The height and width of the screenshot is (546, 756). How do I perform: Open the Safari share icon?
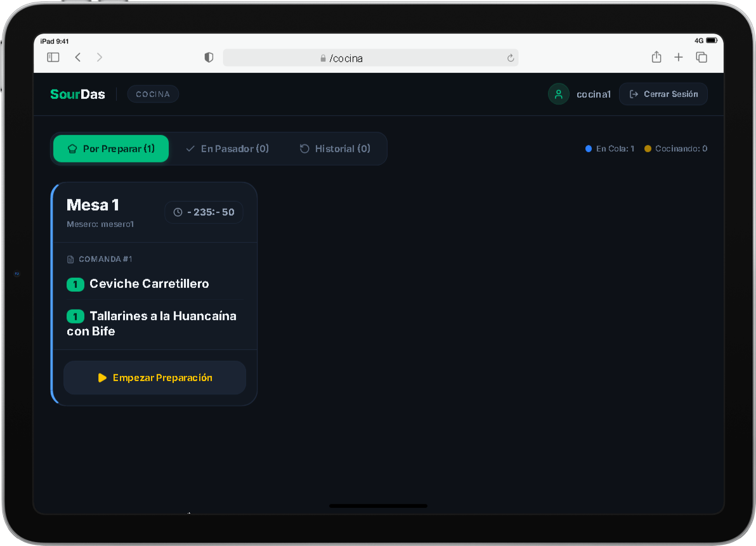(656, 57)
